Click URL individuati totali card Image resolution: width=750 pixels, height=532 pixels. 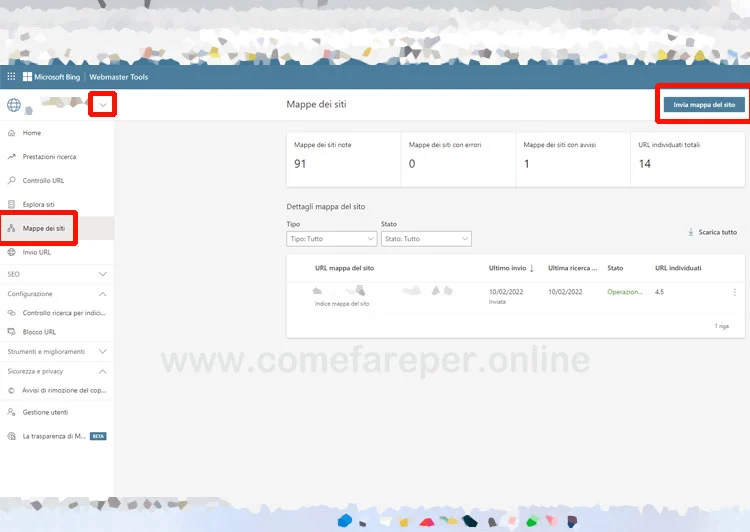pyautogui.click(x=688, y=159)
